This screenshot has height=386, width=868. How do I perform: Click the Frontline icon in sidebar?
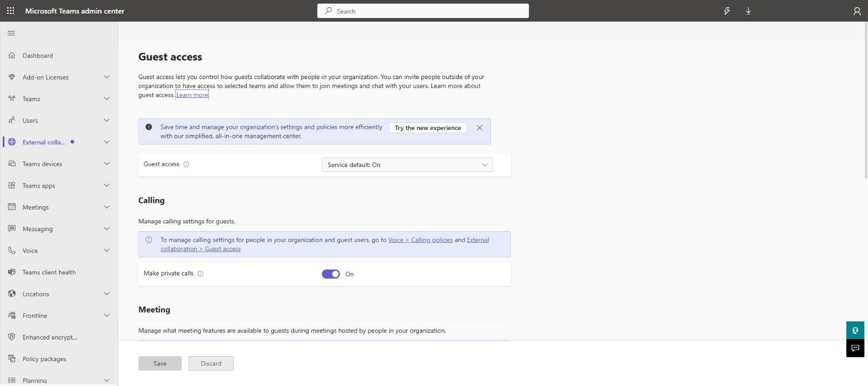pyautogui.click(x=12, y=315)
